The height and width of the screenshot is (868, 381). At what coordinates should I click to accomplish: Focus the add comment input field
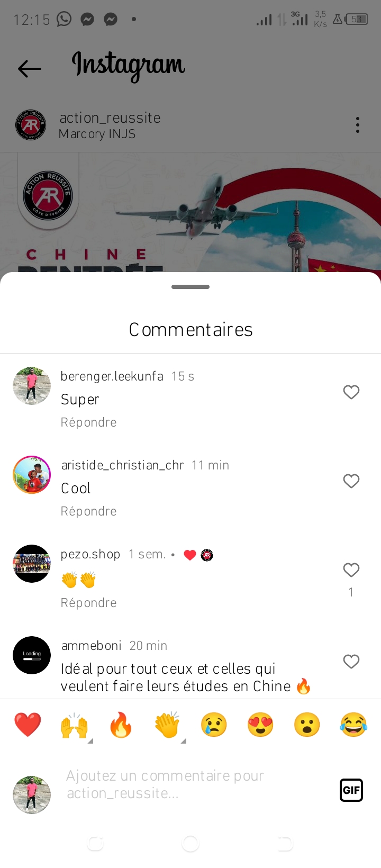[196, 784]
